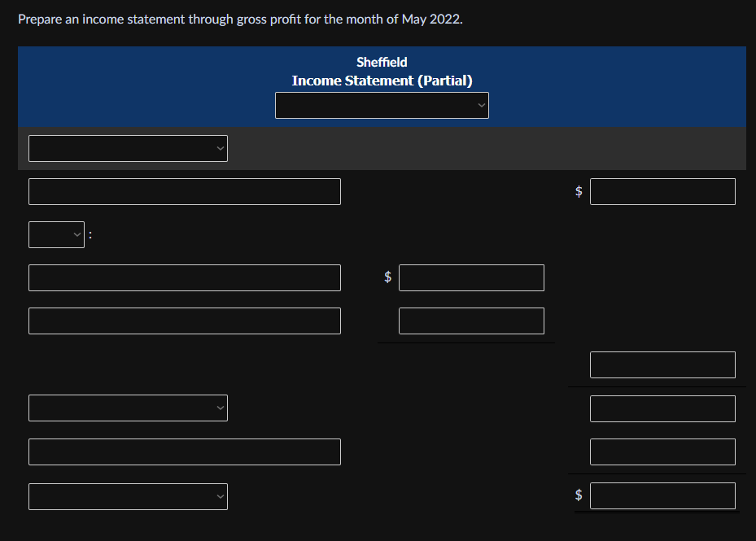
Task: Click the second middle-column amount field
Action: (471, 321)
